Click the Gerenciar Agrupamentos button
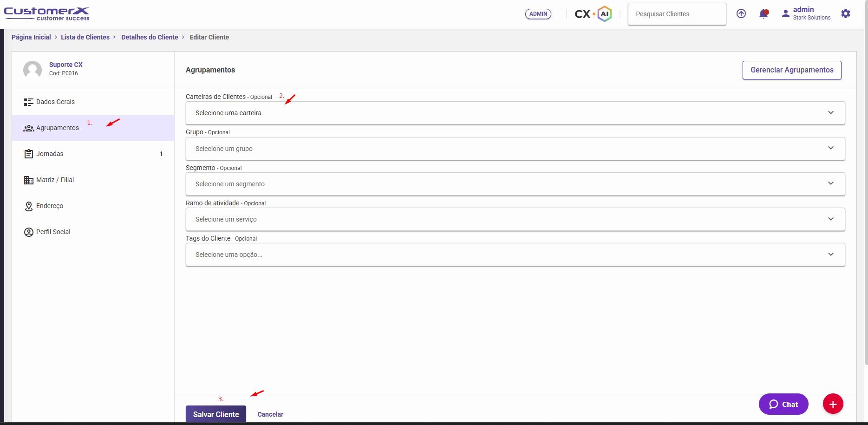 click(x=792, y=70)
